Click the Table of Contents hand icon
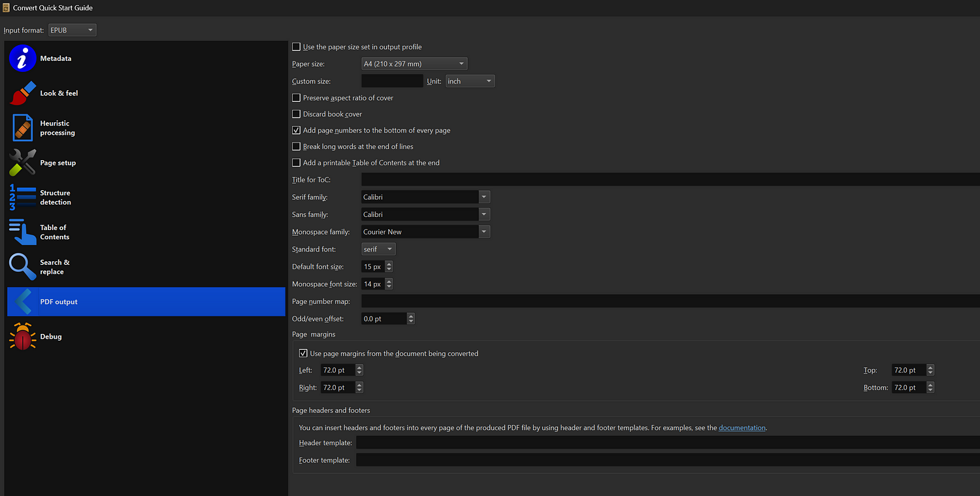This screenshot has width=980, height=496. 22,232
